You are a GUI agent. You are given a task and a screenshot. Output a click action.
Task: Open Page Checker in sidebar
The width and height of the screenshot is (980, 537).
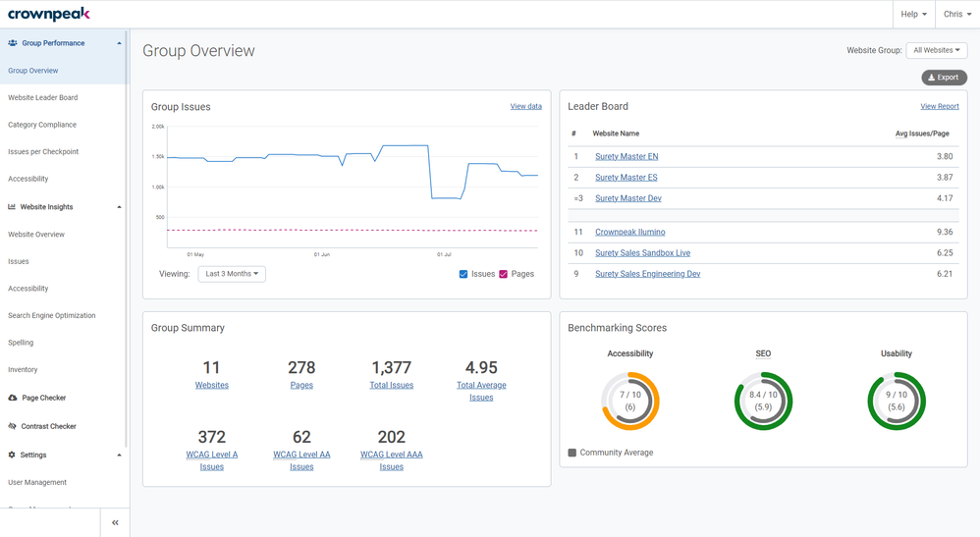(44, 398)
